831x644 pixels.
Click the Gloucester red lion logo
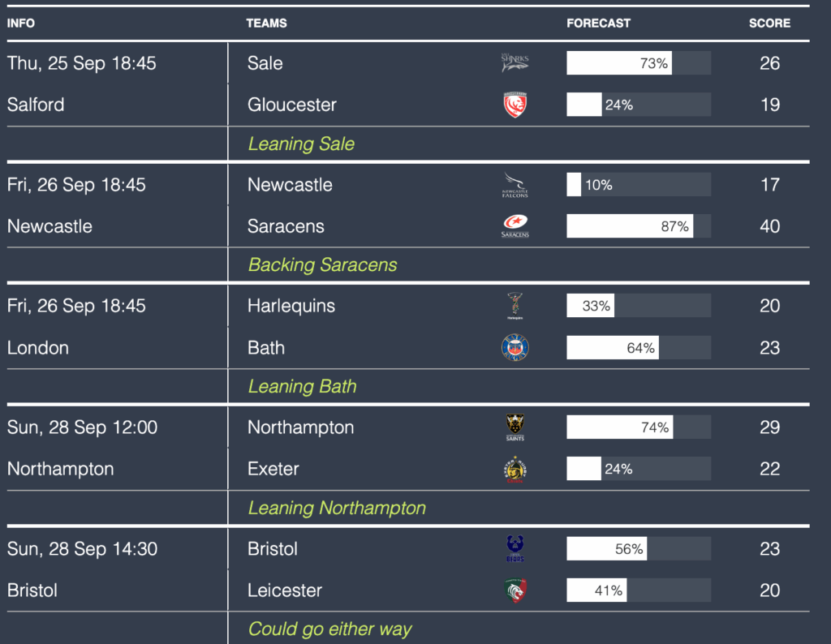coord(515,105)
